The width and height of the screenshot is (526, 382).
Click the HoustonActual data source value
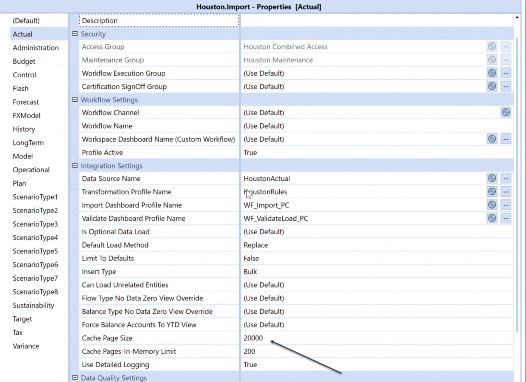(x=267, y=178)
